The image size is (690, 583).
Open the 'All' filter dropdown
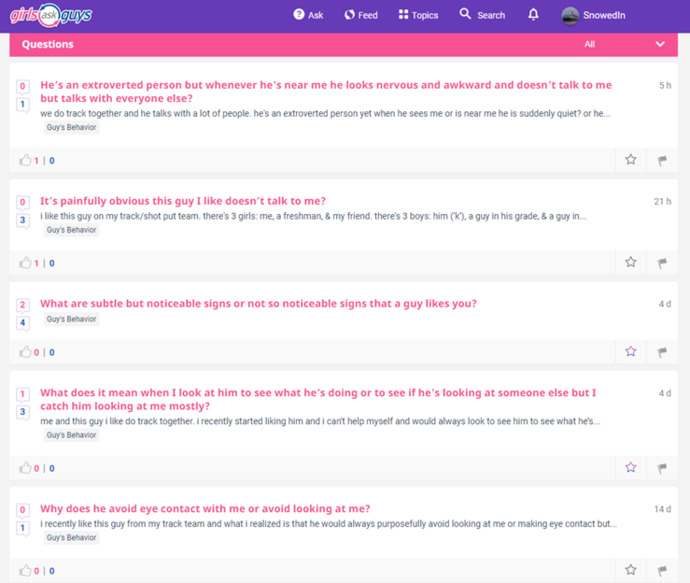[589, 44]
